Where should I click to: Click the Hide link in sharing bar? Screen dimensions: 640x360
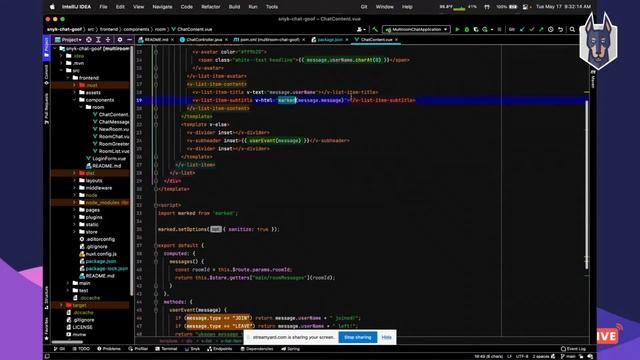[x=387, y=338]
